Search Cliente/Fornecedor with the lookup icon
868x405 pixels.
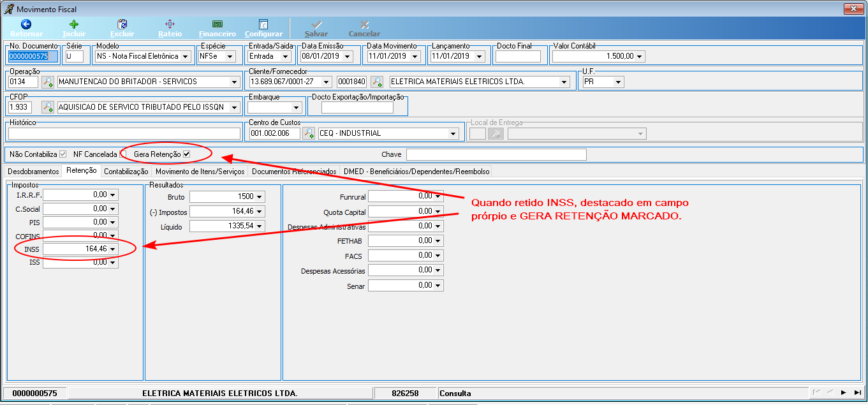(378, 82)
